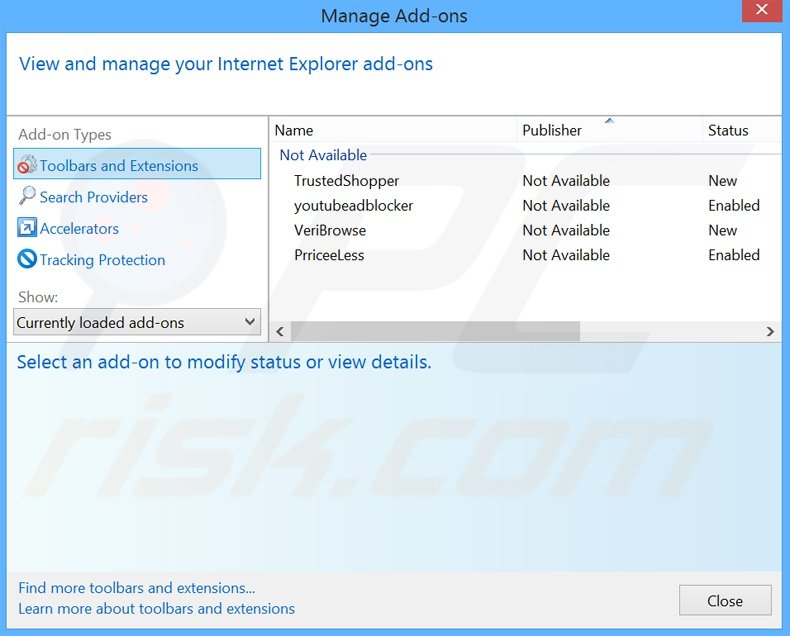The width and height of the screenshot is (790, 636).
Task: Sort add-ons by Status column
Action: point(728,130)
